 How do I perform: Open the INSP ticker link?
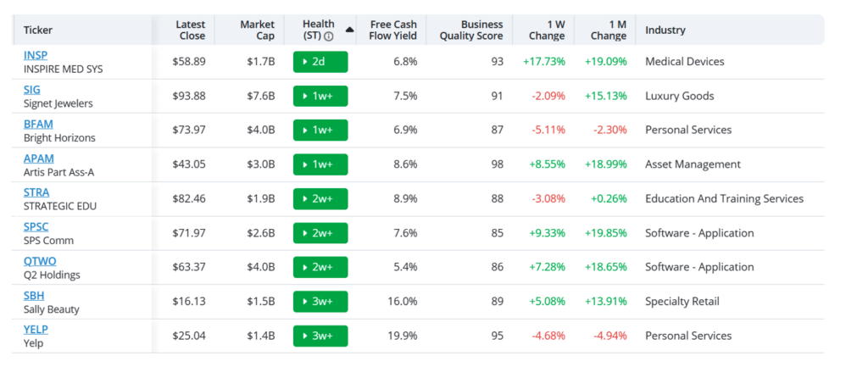(x=36, y=55)
